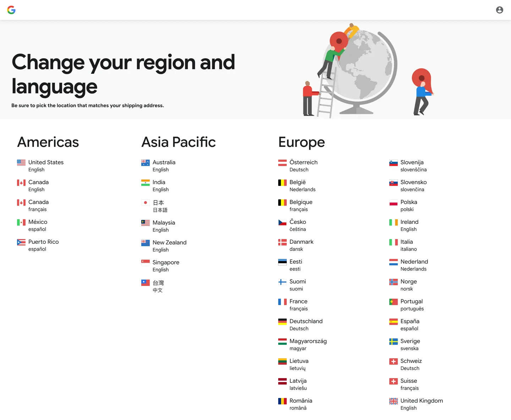Click the Suomi flag icon
The width and height of the screenshot is (511, 420).
tap(282, 282)
